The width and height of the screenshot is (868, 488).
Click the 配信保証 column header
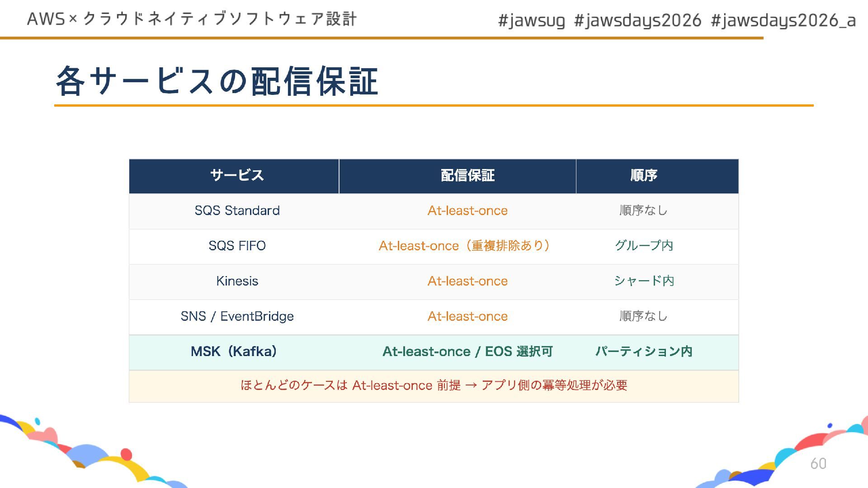pos(467,175)
